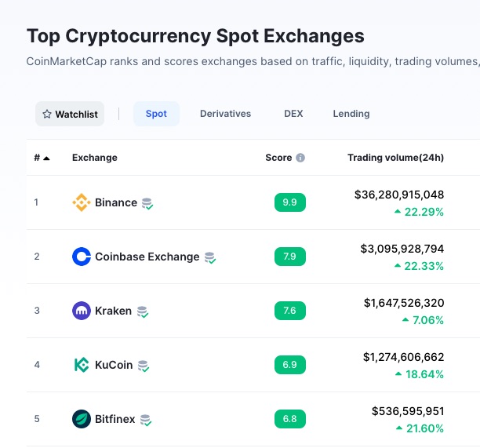Click the Bitfinex logo icon
The width and height of the screenshot is (480, 448).
click(x=82, y=419)
